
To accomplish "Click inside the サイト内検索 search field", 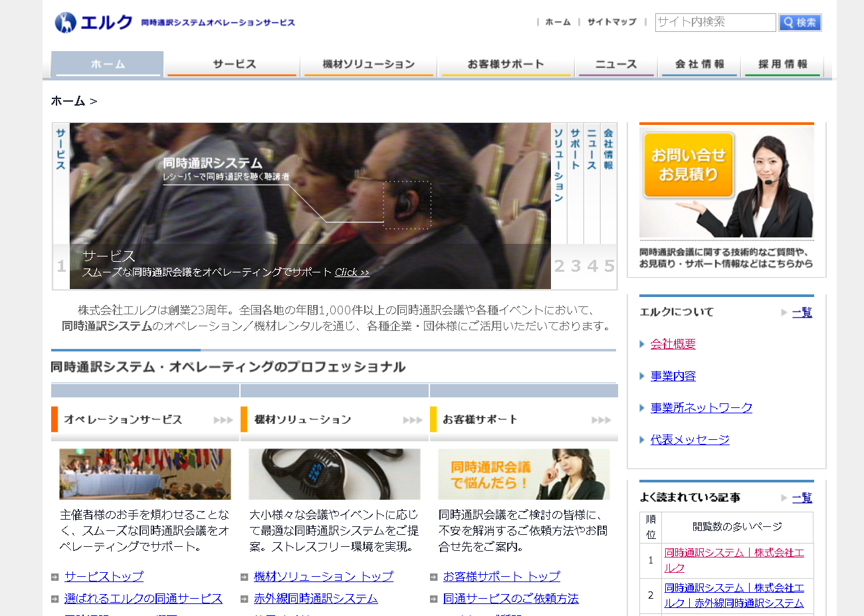I will point(714,22).
